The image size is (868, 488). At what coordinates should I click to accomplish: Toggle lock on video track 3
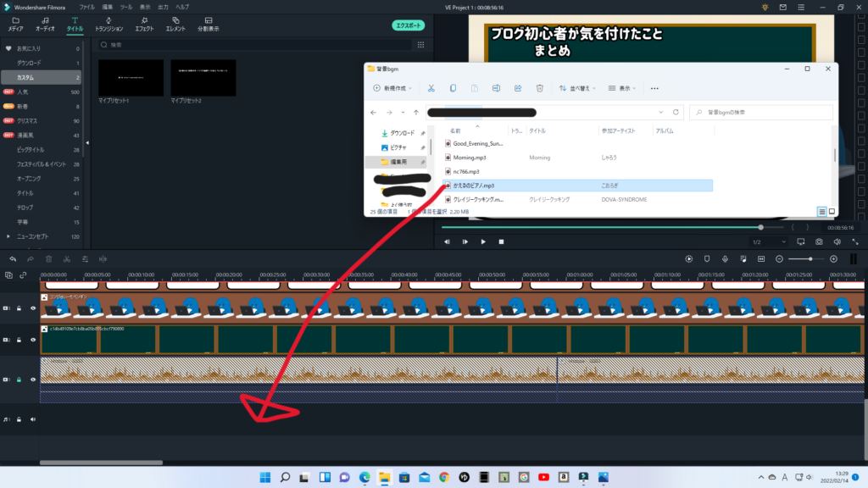[x=19, y=308]
